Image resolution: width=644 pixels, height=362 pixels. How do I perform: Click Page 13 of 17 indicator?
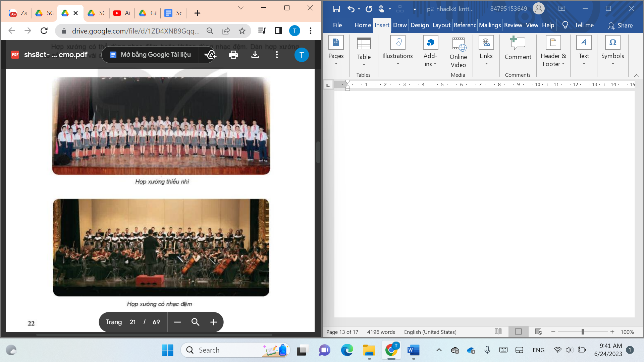point(342,332)
